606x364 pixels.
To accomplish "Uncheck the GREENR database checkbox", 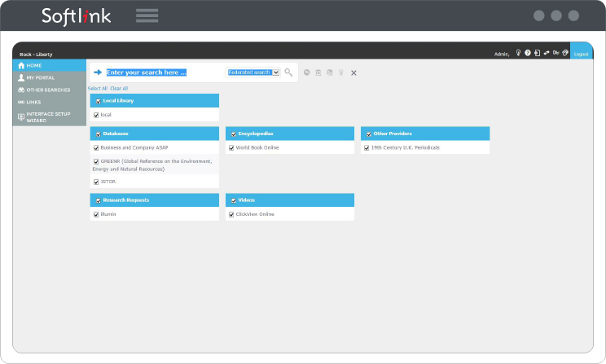I will (x=96, y=161).
